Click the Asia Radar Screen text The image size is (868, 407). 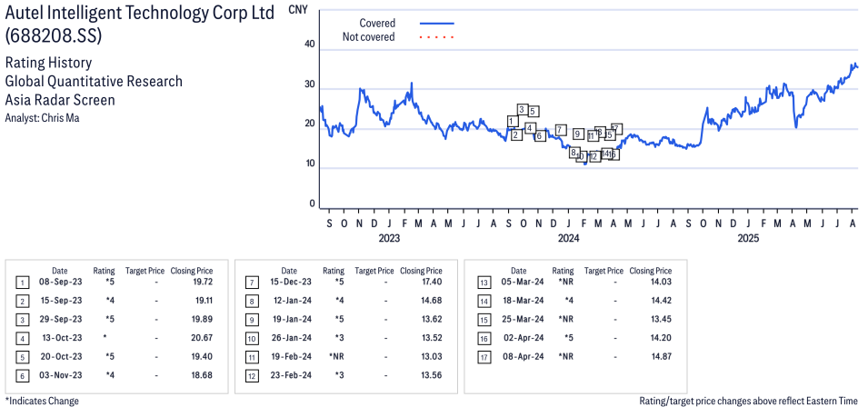click(60, 100)
